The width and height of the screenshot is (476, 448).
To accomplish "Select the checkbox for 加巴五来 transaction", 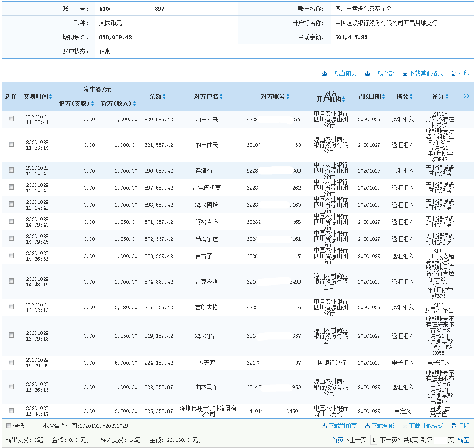I will (x=11, y=119).
